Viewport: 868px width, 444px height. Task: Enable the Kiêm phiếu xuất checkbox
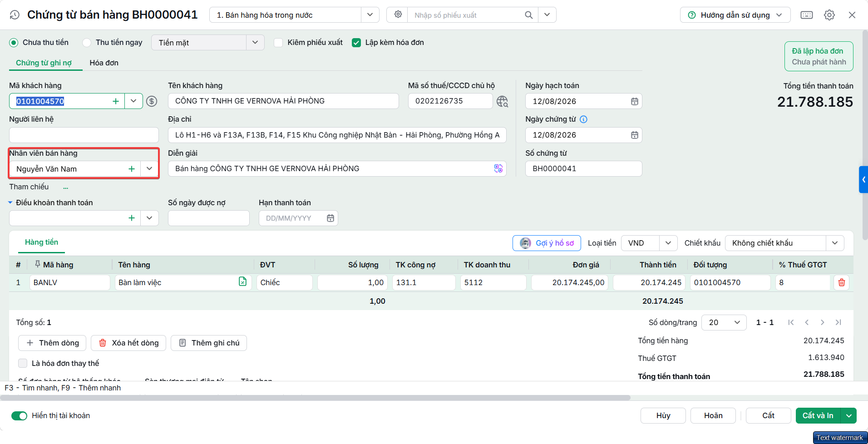pos(278,43)
